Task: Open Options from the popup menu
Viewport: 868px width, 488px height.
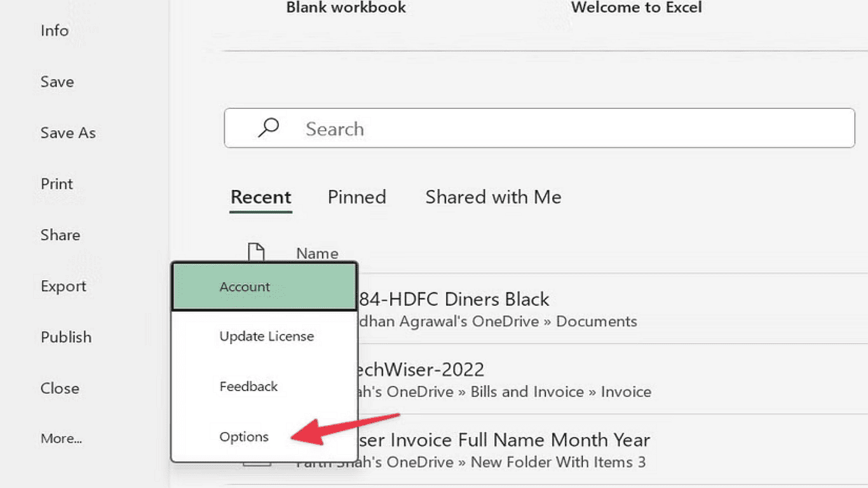Action: tap(264, 437)
